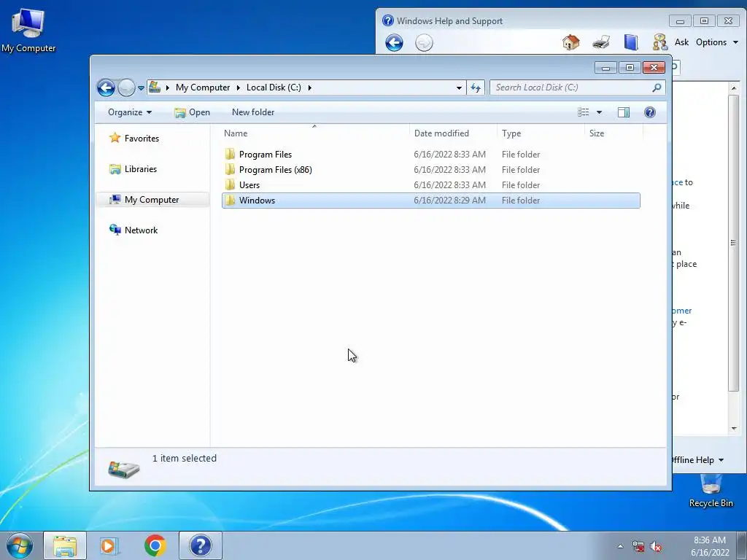
Task: Click the Program Files folder name
Action: pos(266,155)
